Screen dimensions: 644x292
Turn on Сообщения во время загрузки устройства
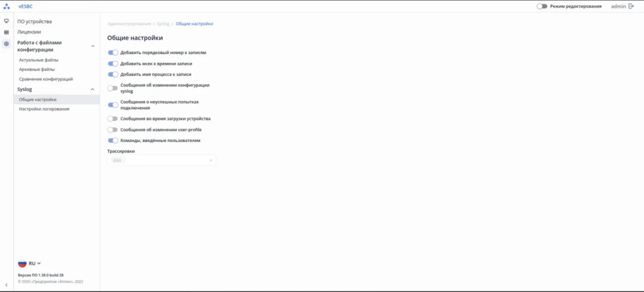tap(113, 119)
